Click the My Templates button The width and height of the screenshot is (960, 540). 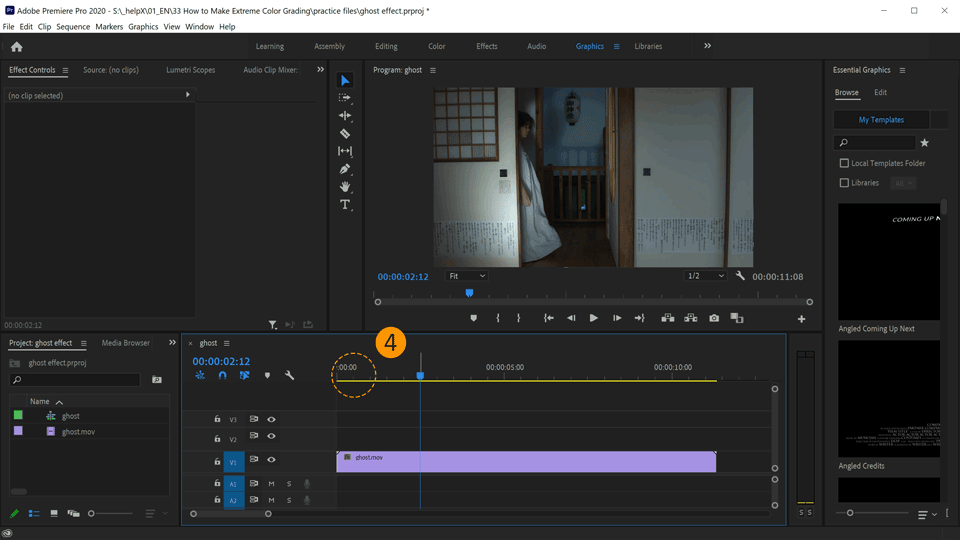(881, 120)
